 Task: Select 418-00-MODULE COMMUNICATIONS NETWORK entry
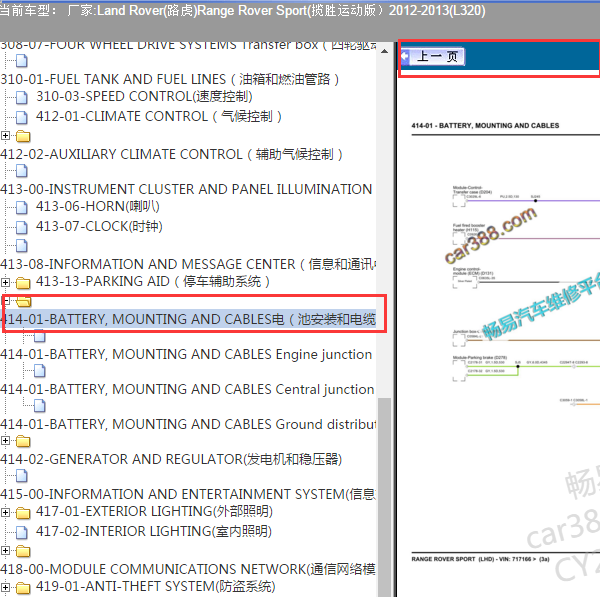188,569
